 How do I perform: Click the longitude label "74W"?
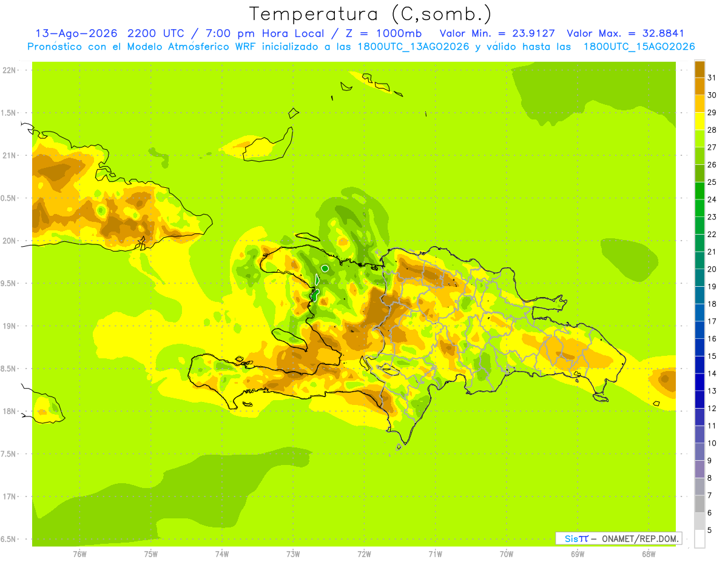[222, 554]
